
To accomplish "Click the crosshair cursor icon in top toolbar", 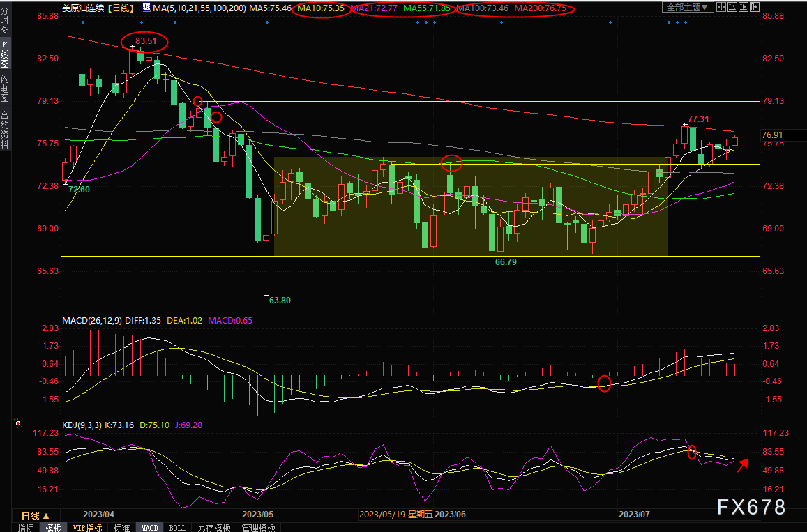I will coord(721,7).
